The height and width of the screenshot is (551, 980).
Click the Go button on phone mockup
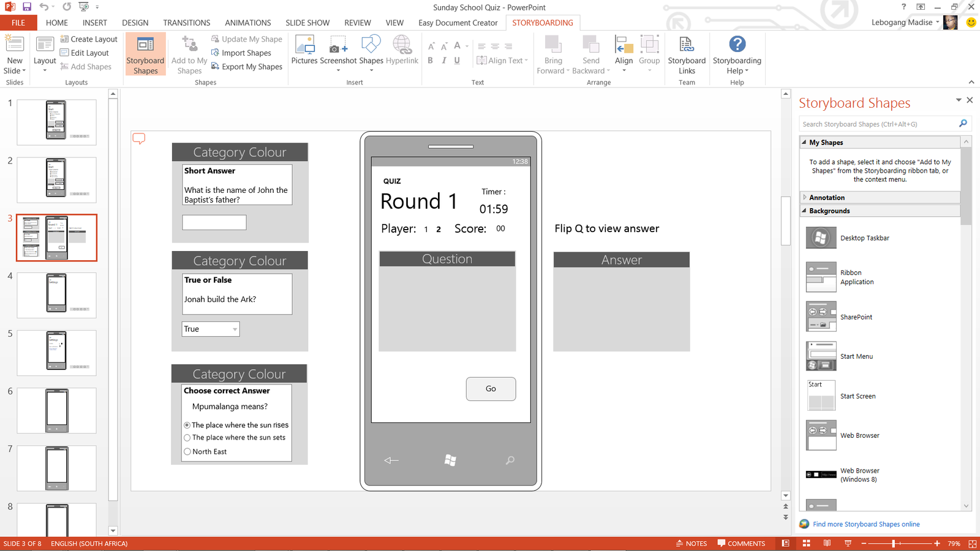coord(491,389)
